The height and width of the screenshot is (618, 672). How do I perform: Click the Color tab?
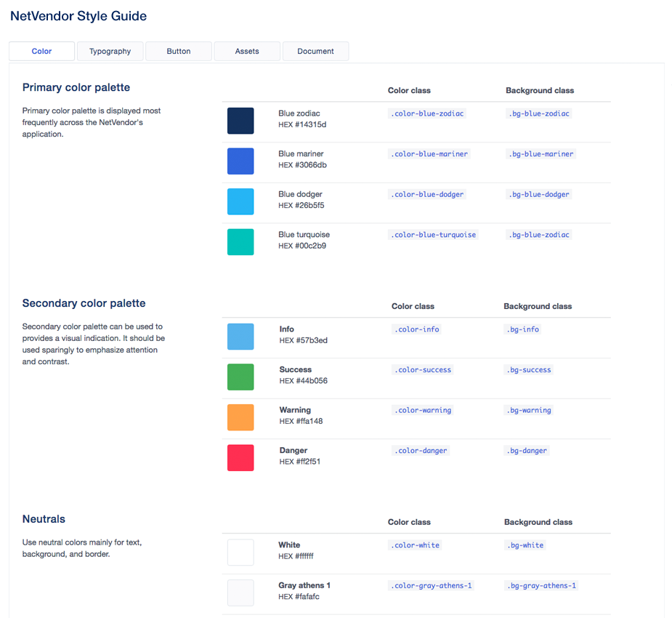(x=41, y=51)
